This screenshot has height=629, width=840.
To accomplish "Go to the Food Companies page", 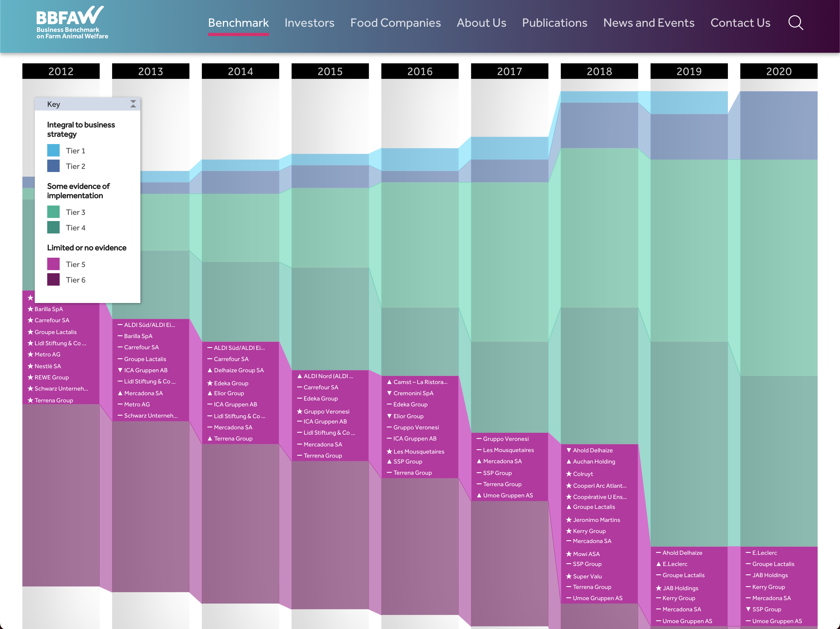I will point(395,23).
